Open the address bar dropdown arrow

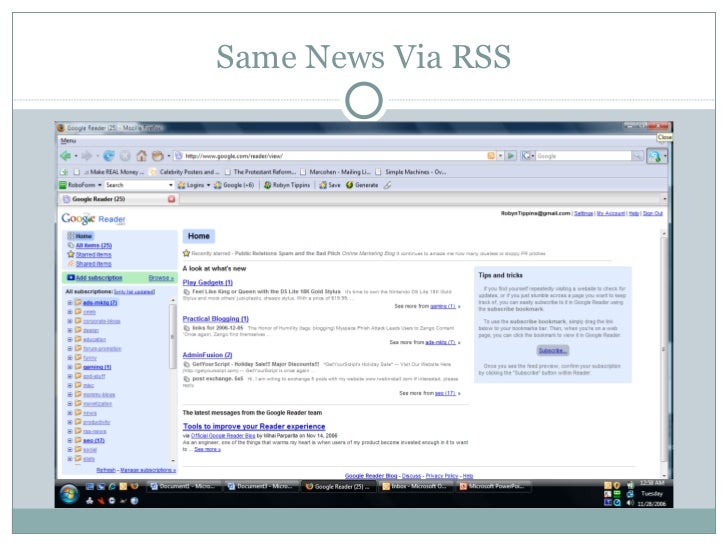500,156
